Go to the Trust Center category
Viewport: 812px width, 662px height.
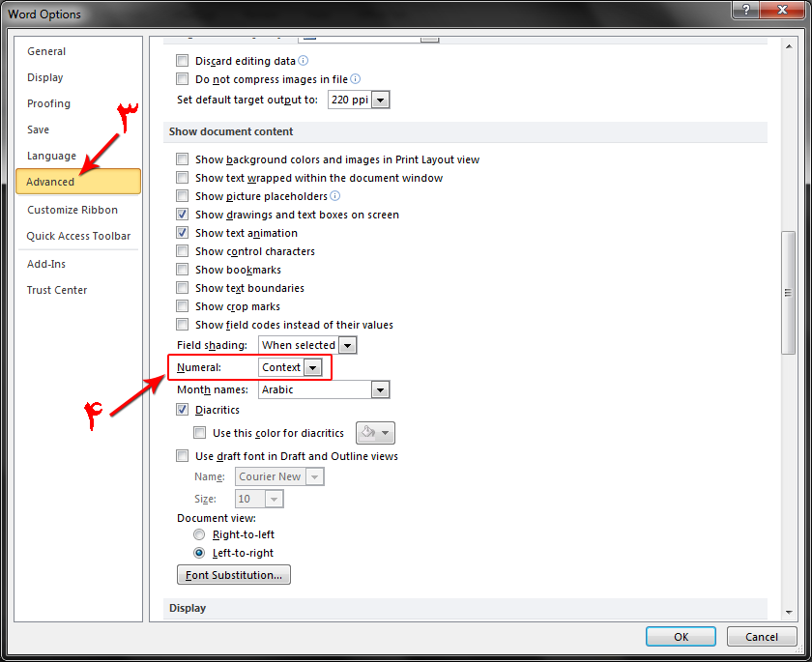click(57, 290)
